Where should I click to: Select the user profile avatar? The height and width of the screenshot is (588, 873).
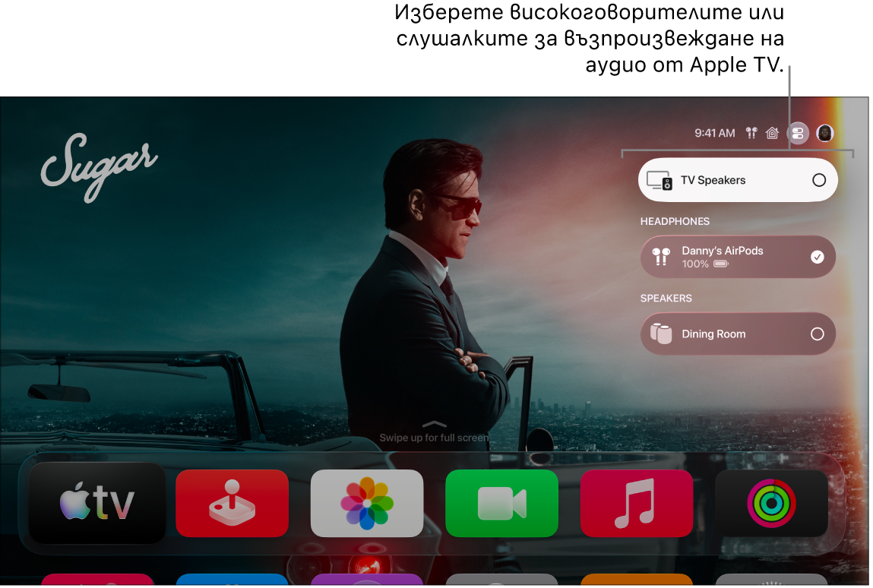tap(824, 133)
